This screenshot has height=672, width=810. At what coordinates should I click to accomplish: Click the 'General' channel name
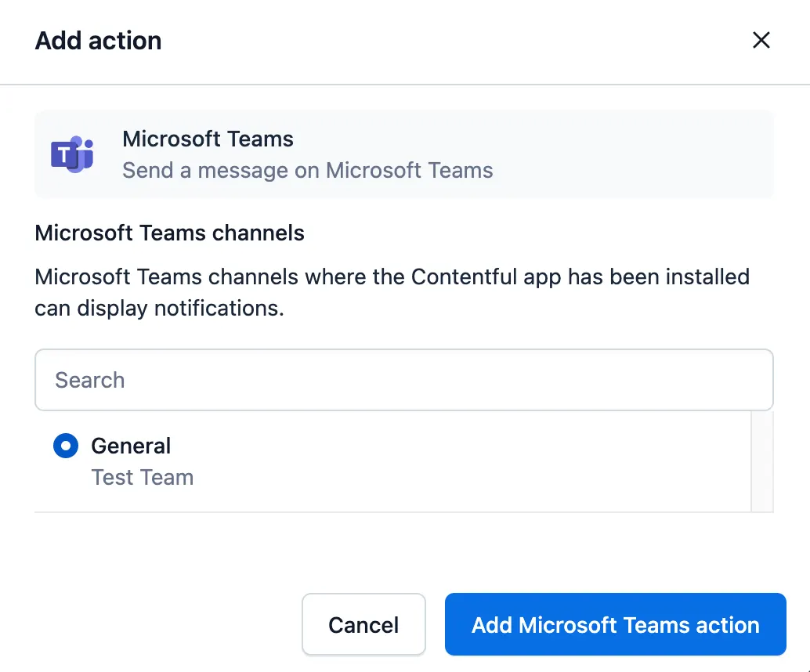tap(131, 446)
